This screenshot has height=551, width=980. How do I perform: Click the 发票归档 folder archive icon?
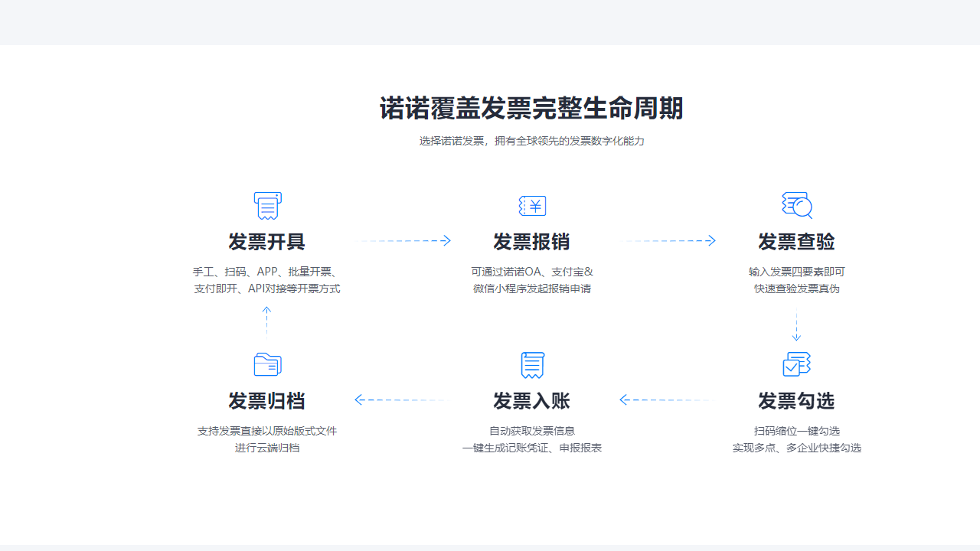tap(267, 364)
